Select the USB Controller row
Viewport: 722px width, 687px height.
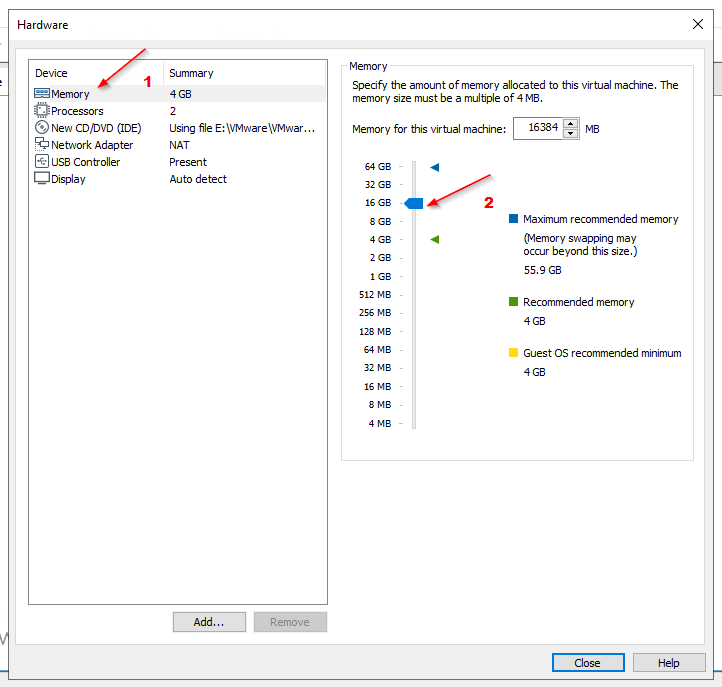click(x=179, y=162)
